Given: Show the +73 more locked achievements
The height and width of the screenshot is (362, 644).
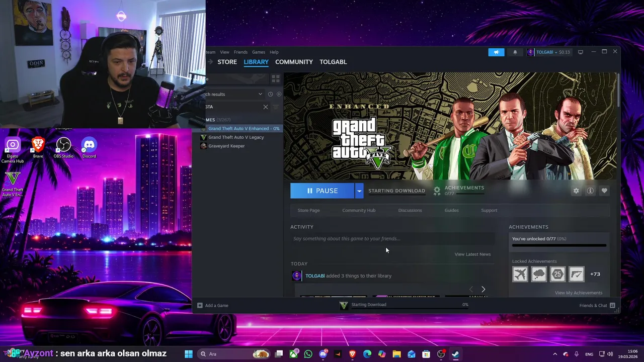Looking at the screenshot, I should (595, 274).
